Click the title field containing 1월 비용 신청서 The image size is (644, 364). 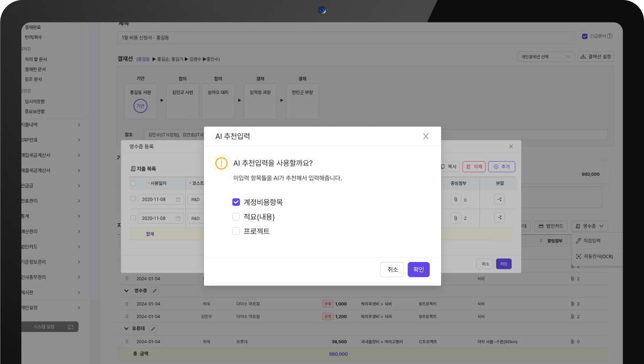point(267,37)
